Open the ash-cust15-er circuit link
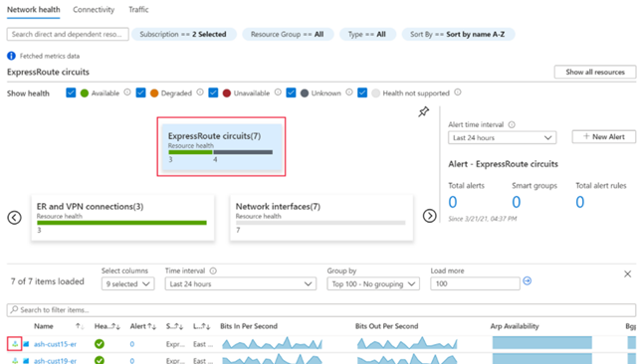Screen dimensions: 639x364 55,344
